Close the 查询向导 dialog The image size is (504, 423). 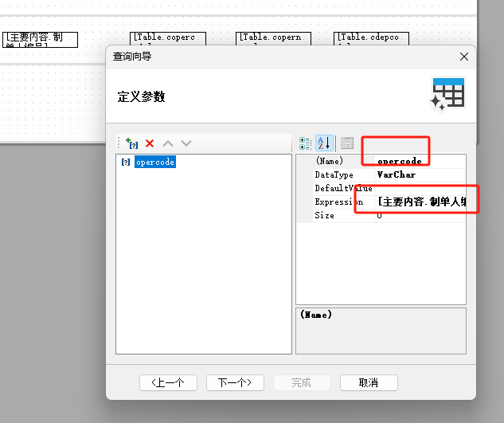point(464,57)
